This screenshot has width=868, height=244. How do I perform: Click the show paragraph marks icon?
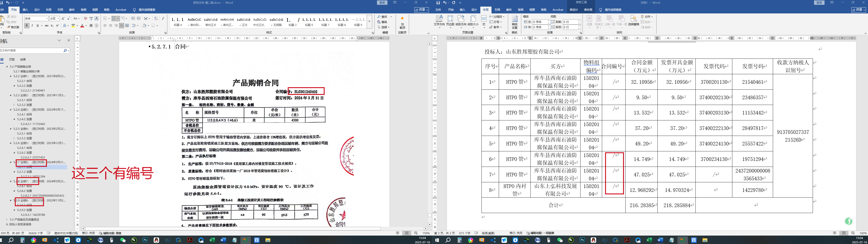[163, 18]
